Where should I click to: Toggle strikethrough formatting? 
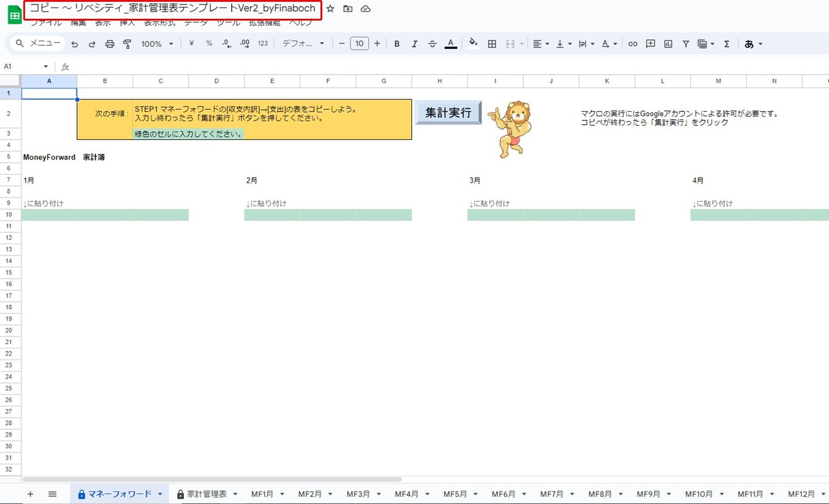pyautogui.click(x=432, y=44)
